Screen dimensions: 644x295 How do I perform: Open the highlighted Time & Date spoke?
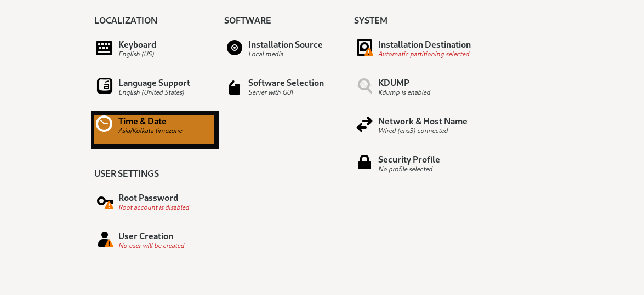pyautogui.click(x=155, y=130)
